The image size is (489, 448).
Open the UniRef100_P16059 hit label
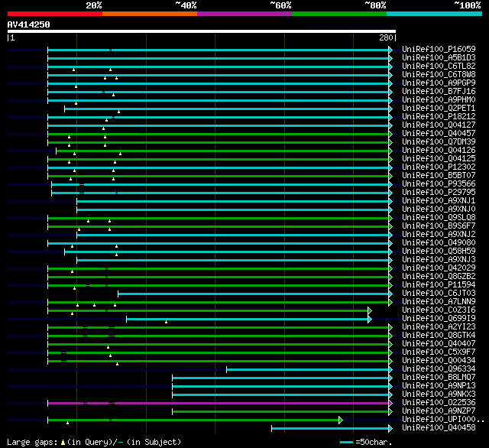coord(439,49)
